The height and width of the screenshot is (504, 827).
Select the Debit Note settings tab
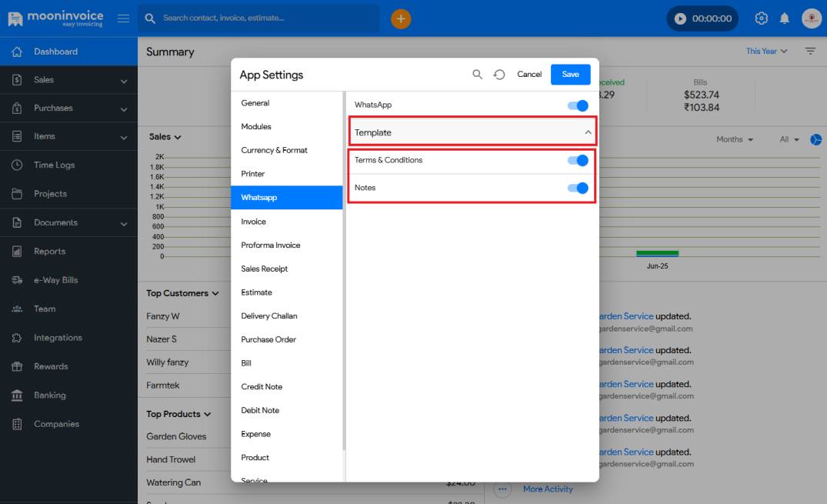tap(287, 411)
